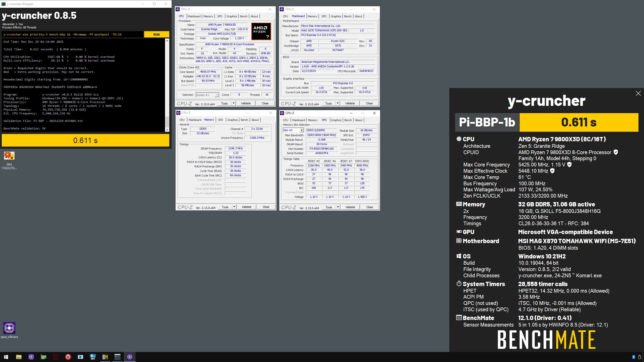Open Memory tab in the CPU-Z Mainboard window
The width and height of the screenshot is (644, 362).
(x=312, y=16)
